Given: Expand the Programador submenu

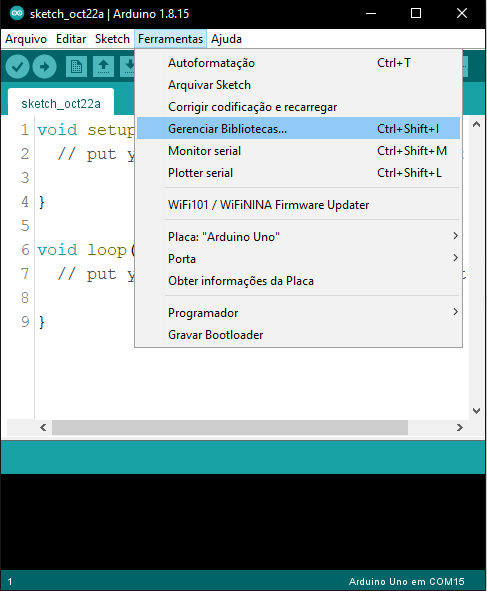Looking at the screenshot, I should point(298,313).
